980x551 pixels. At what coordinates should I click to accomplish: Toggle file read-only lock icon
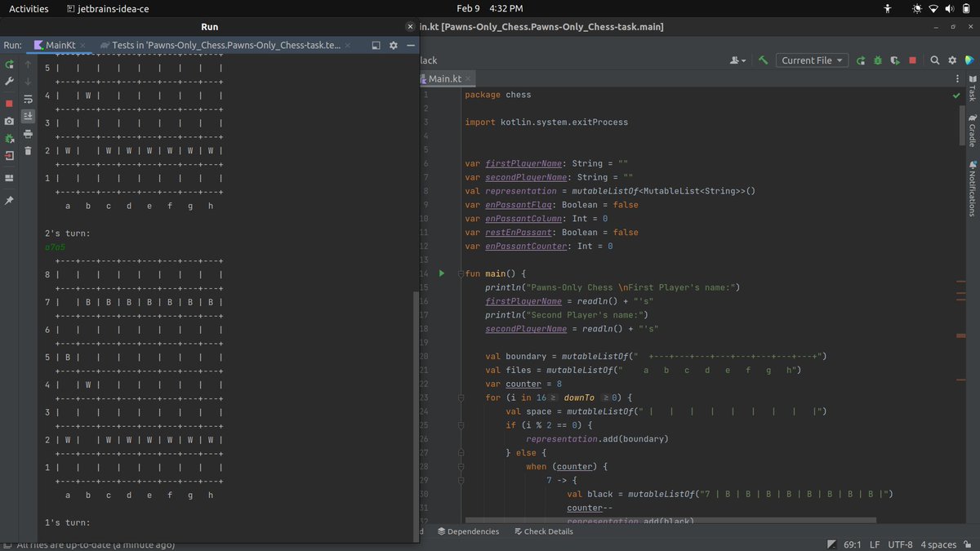(x=969, y=544)
